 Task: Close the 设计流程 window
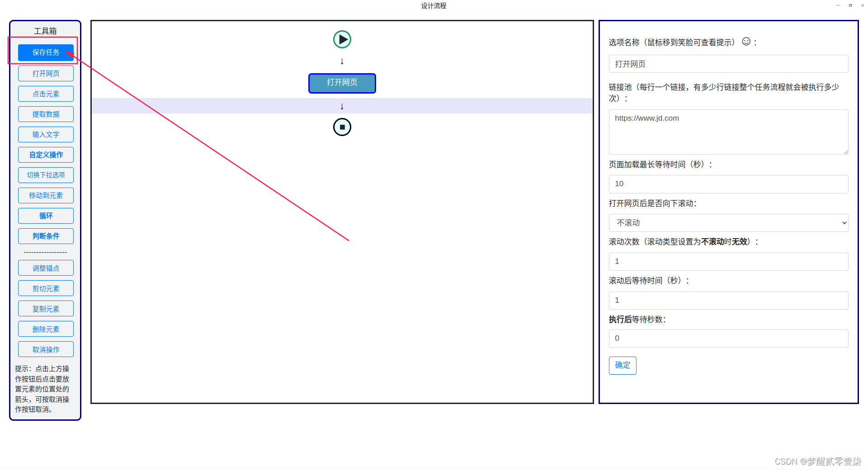(x=863, y=5)
